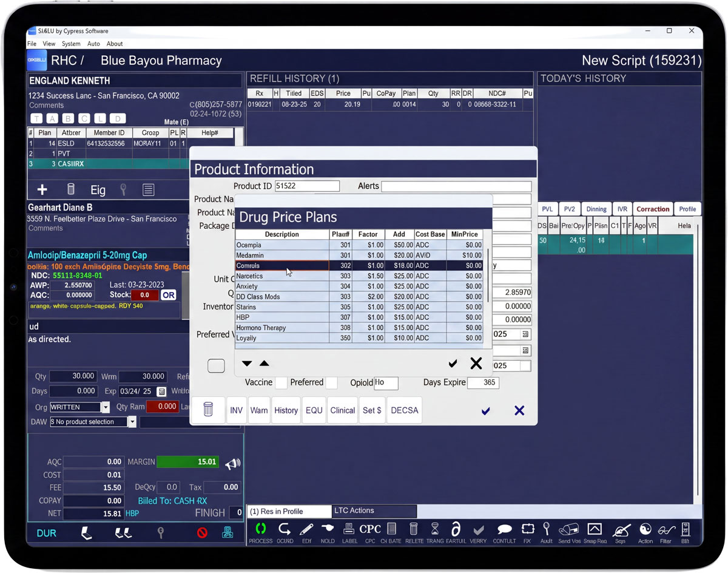Viewport: 728px width, 573px height.
Task: Click the trash icon in Product Information
Action: coord(208,410)
